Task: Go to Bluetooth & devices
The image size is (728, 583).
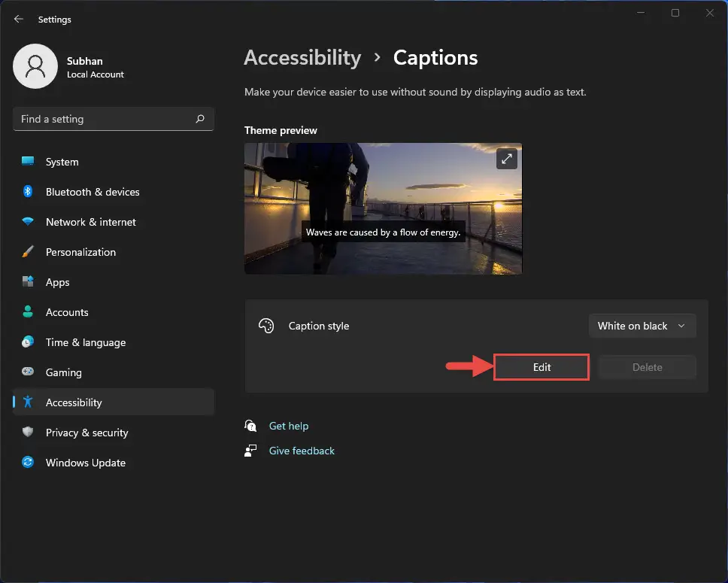Action: tap(114, 192)
